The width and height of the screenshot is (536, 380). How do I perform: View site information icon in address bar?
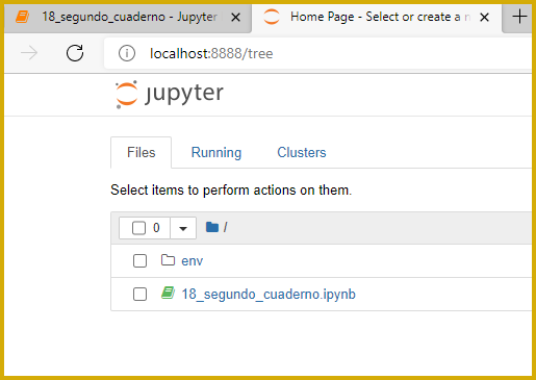(127, 53)
